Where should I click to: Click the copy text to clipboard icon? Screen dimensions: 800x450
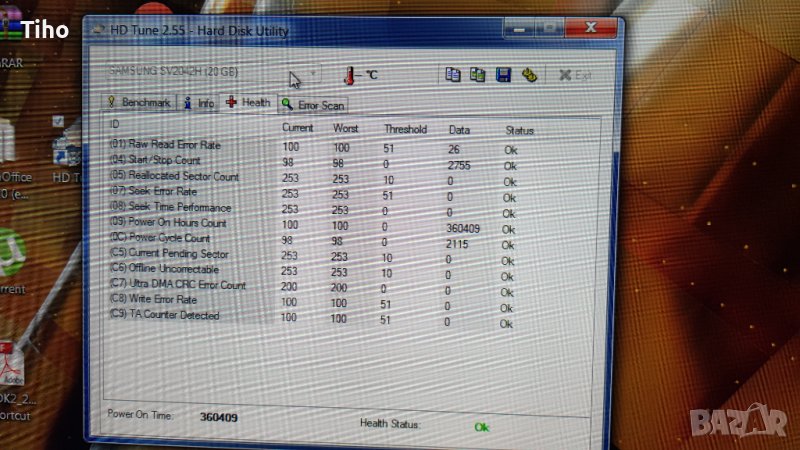click(453, 75)
